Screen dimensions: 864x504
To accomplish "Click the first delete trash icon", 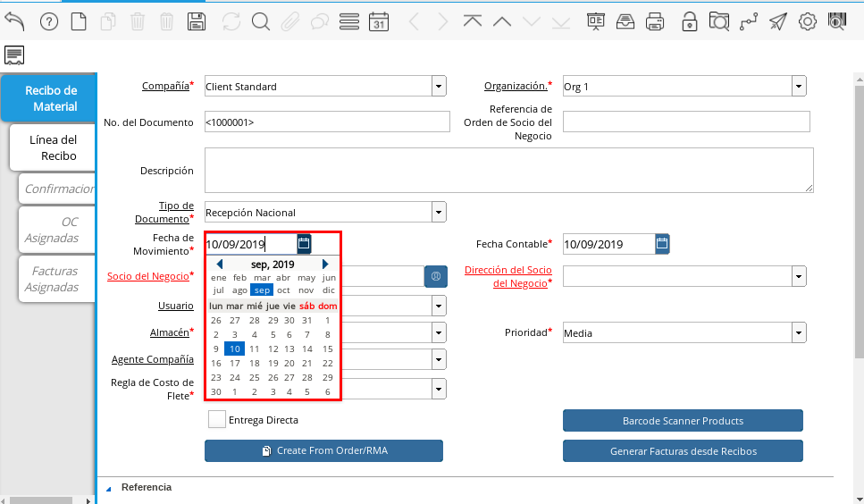I will 138,22.
